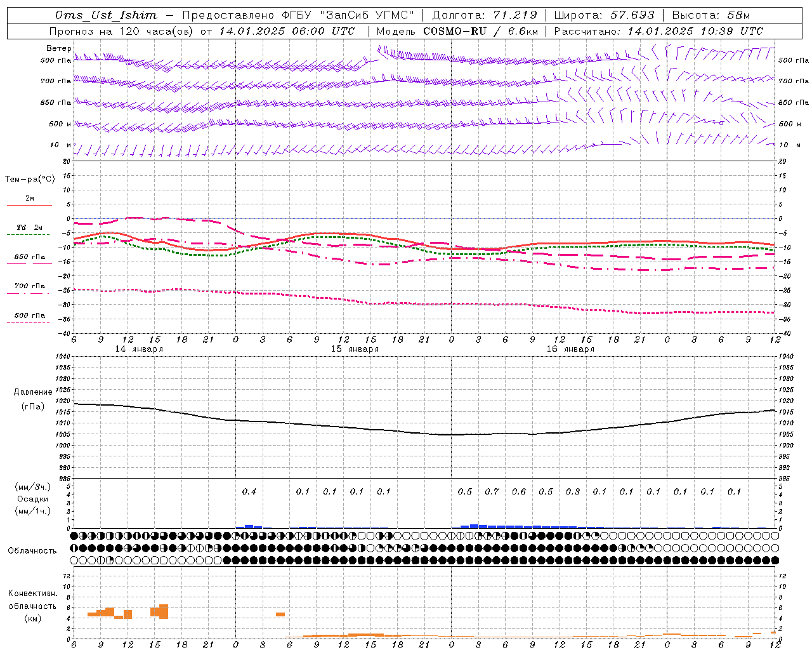Click the Конвективн. convective cloud label

click(33, 594)
